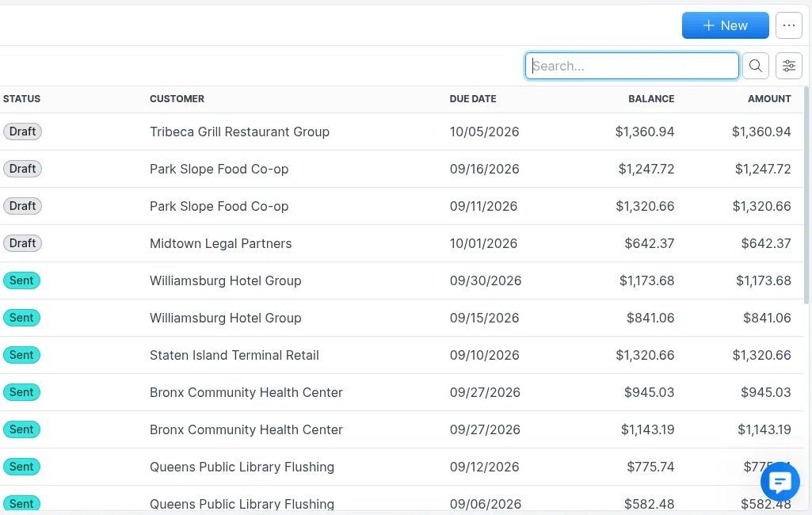Click due date 10/05/2026
812x515 pixels.
tap(484, 132)
